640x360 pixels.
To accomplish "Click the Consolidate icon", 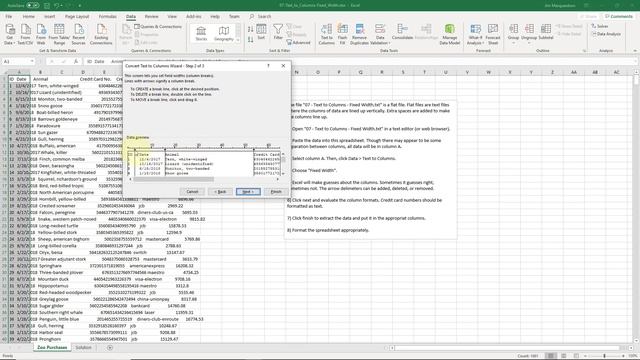I will pyautogui.click(x=402, y=32).
